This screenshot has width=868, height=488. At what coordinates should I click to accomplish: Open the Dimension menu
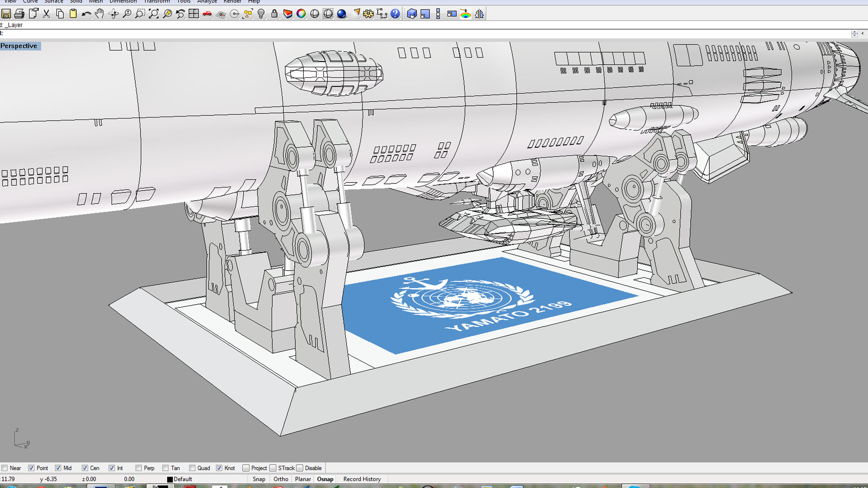tap(123, 2)
